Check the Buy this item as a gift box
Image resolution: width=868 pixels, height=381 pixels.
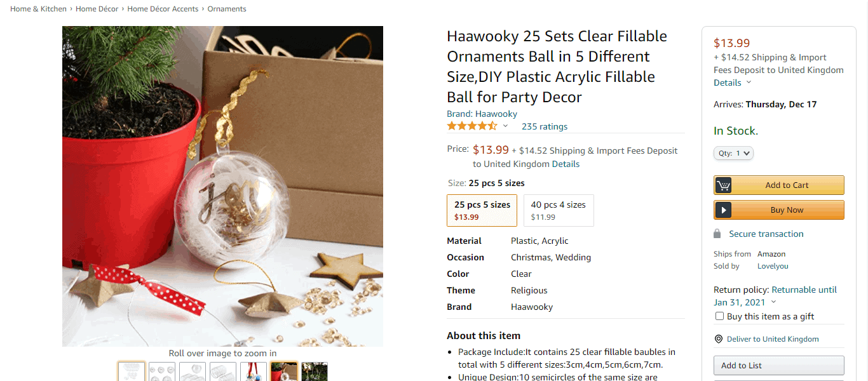click(719, 316)
